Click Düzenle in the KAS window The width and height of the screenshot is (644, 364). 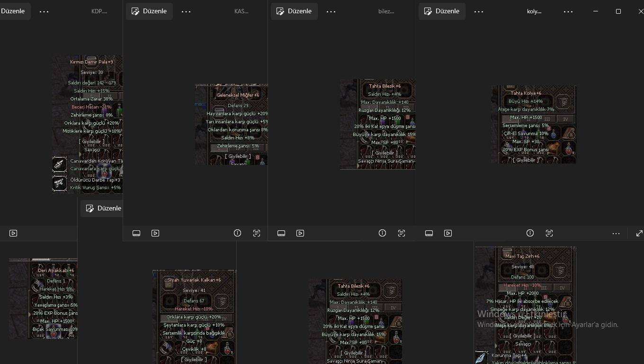coord(149,11)
